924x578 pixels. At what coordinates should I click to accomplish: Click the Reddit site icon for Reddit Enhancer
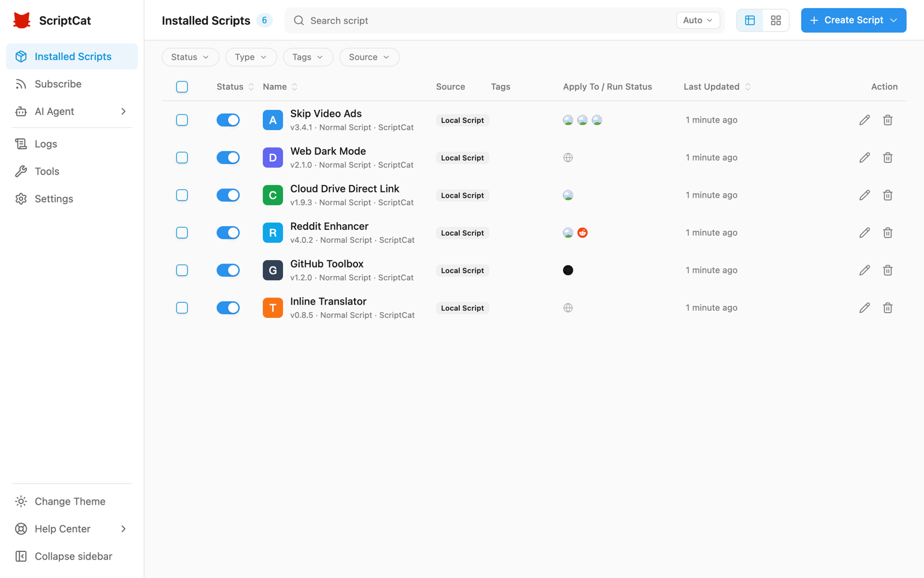[583, 233]
